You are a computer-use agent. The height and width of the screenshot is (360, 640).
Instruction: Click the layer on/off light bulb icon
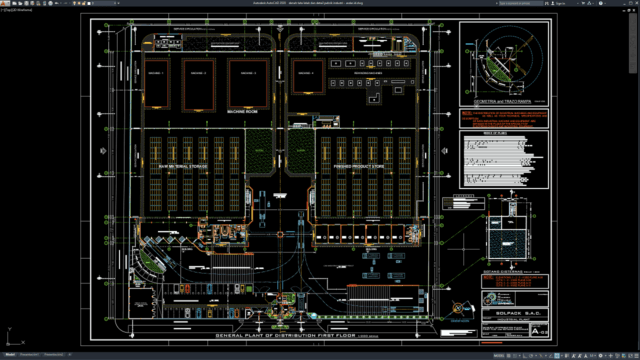(x=74, y=3)
